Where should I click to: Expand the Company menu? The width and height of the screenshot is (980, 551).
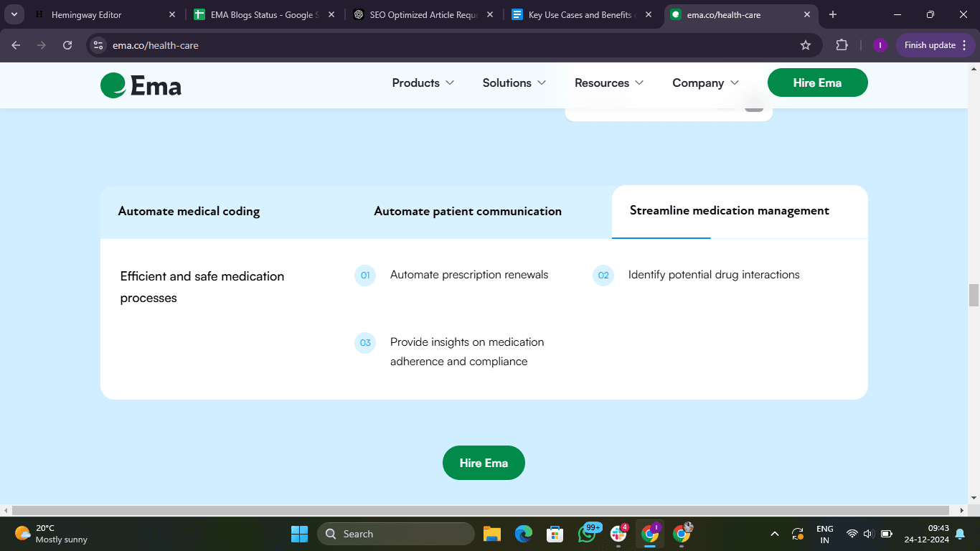pos(705,83)
